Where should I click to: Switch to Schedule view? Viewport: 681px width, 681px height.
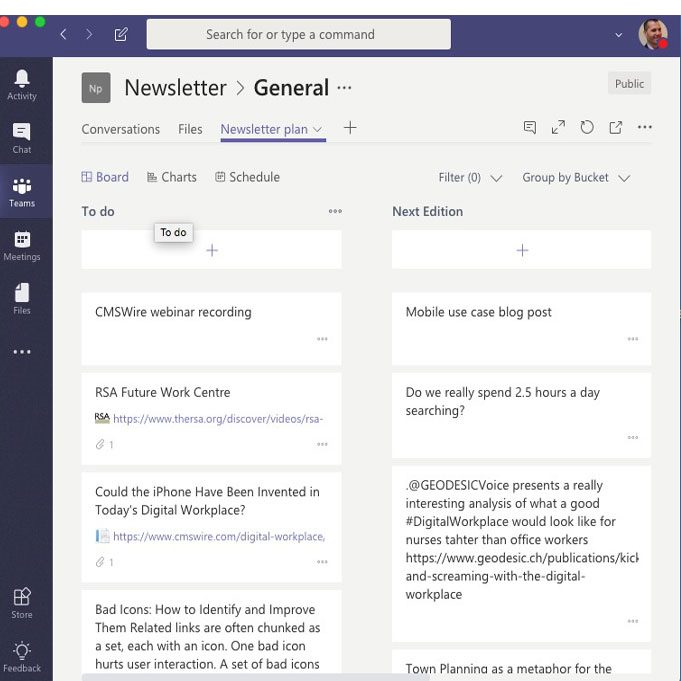(248, 177)
